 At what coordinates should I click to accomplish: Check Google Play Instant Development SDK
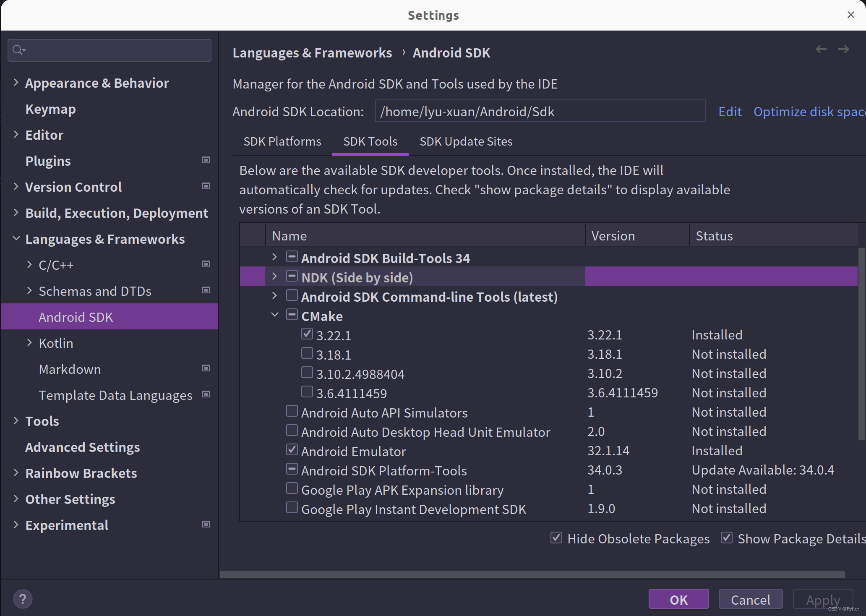click(292, 508)
